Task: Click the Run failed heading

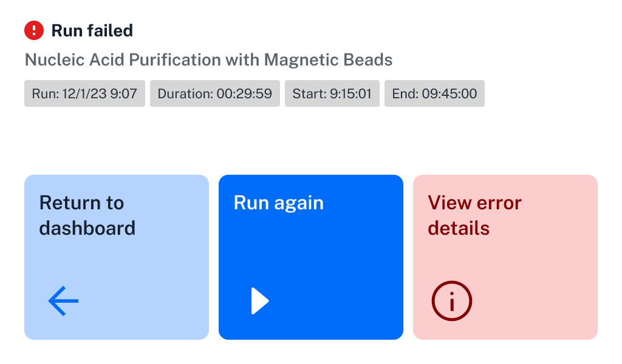Action: pos(92,30)
